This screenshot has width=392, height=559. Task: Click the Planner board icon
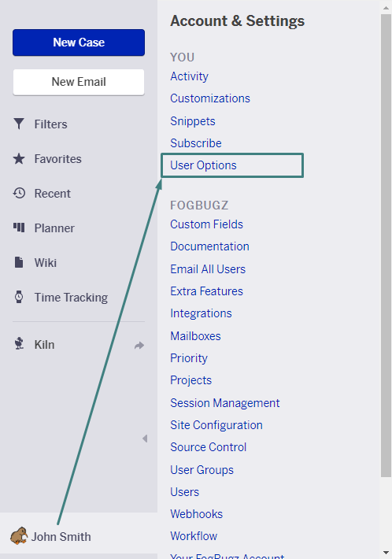(x=19, y=228)
